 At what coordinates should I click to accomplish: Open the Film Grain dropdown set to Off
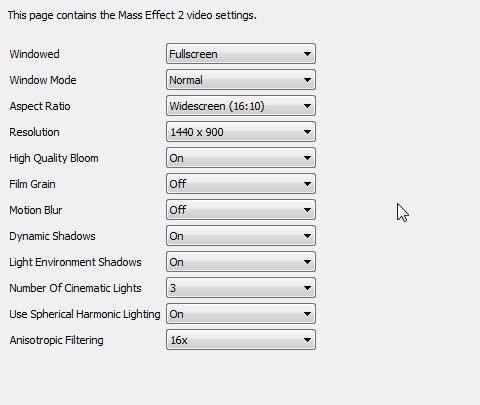(x=241, y=184)
